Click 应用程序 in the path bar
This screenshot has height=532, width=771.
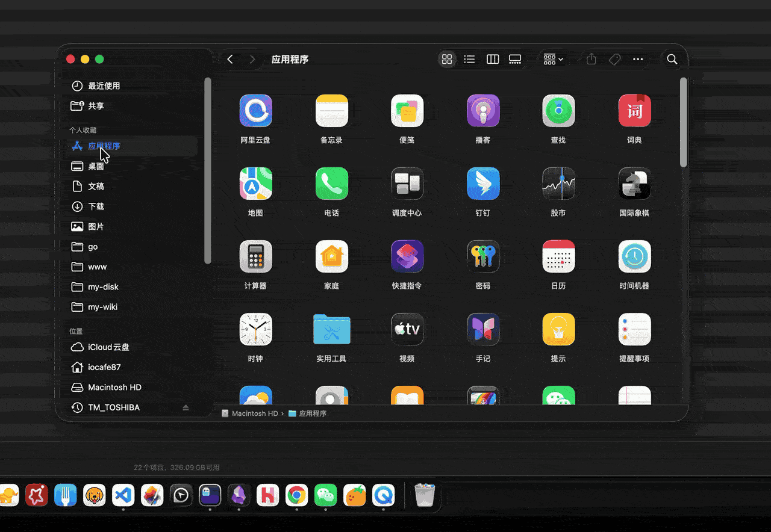click(307, 413)
